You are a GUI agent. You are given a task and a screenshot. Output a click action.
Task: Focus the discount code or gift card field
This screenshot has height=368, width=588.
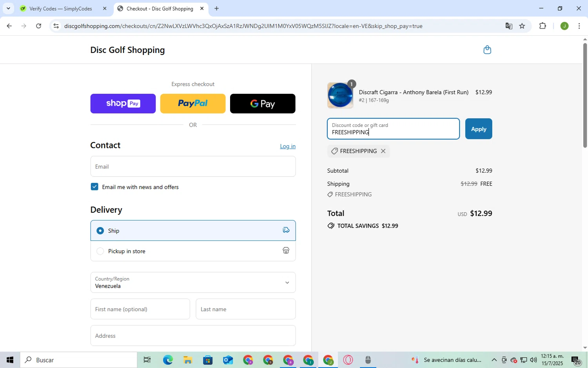point(393,129)
